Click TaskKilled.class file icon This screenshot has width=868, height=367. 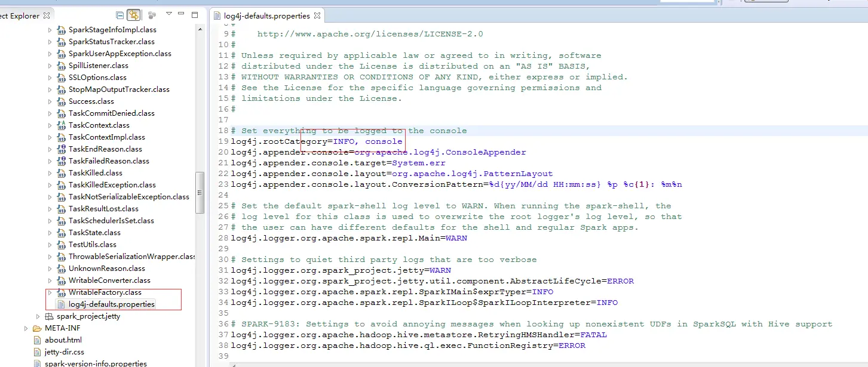click(61, 173)
